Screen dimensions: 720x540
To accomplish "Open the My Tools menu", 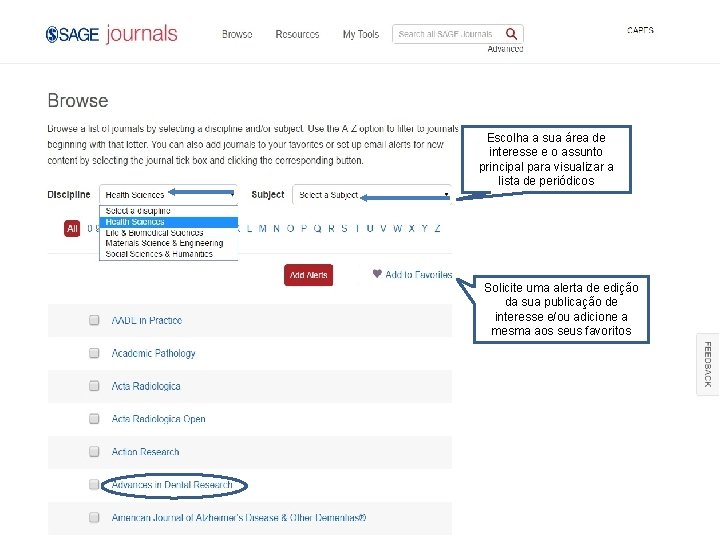I will coord(360,34).
